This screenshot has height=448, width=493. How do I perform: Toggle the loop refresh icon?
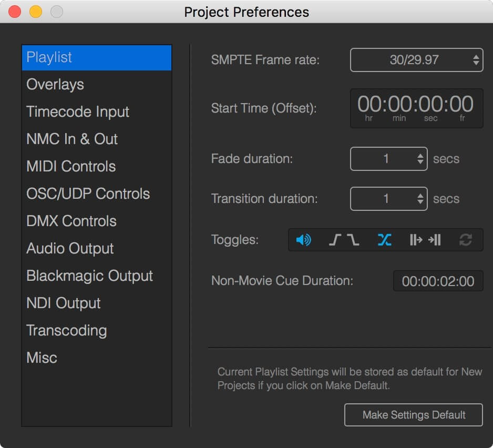[x=465, y=240]
